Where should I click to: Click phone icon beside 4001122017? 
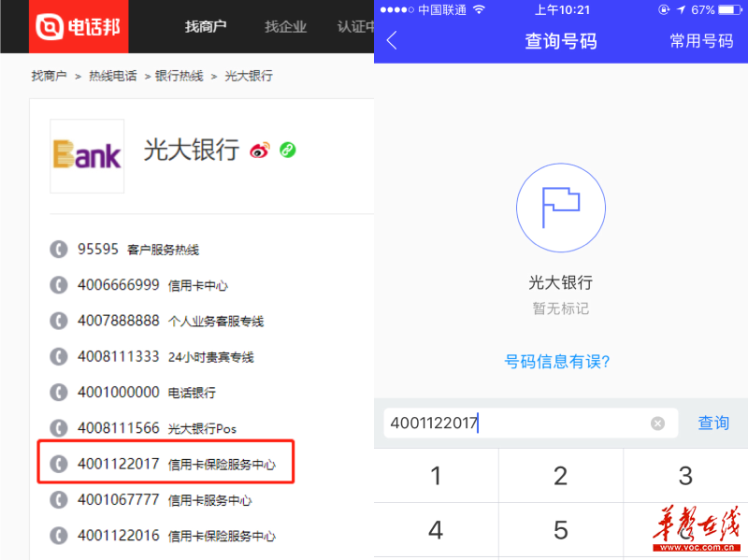click(59, 463)
